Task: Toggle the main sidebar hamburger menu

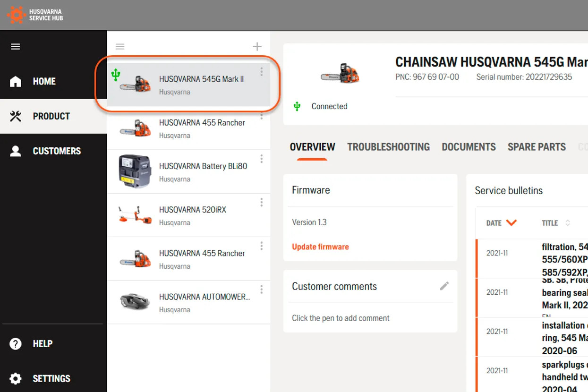Action: (16, 47)
